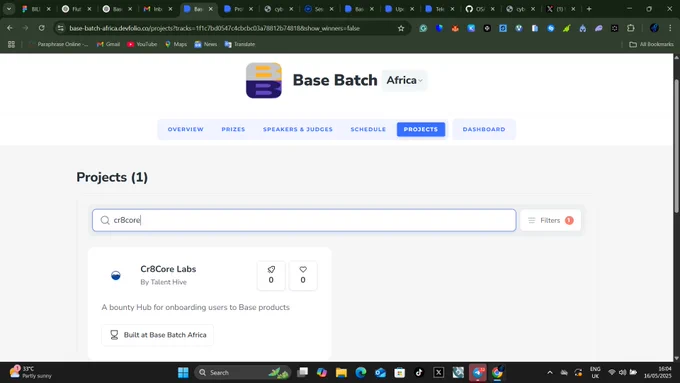This screenshot has width=680, height=383.
Task: Open the Translate bookmark
Action: [x=240, y=44]
